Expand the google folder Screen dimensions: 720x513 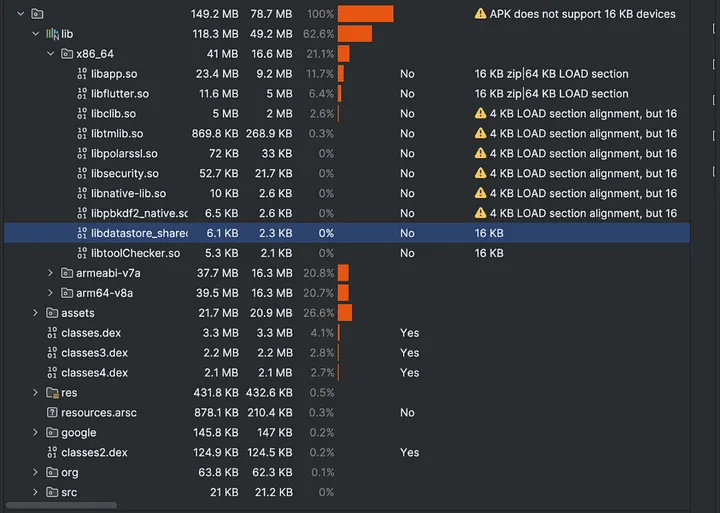pyautogui.click(x=36, y=433)
